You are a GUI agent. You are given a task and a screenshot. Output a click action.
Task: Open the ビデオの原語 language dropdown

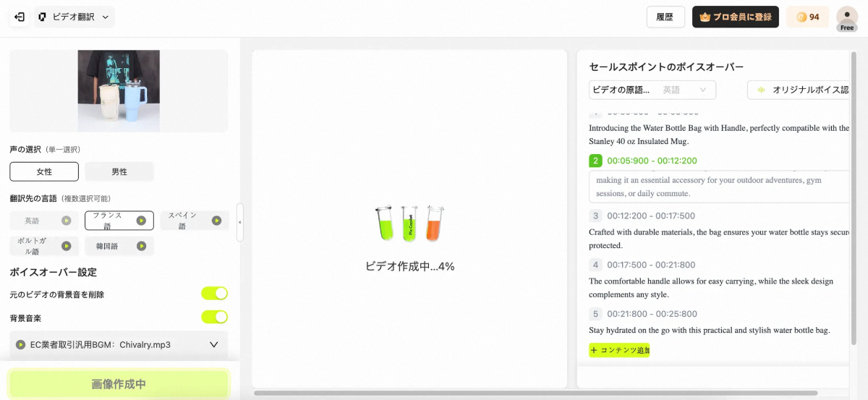click(652, 90)
